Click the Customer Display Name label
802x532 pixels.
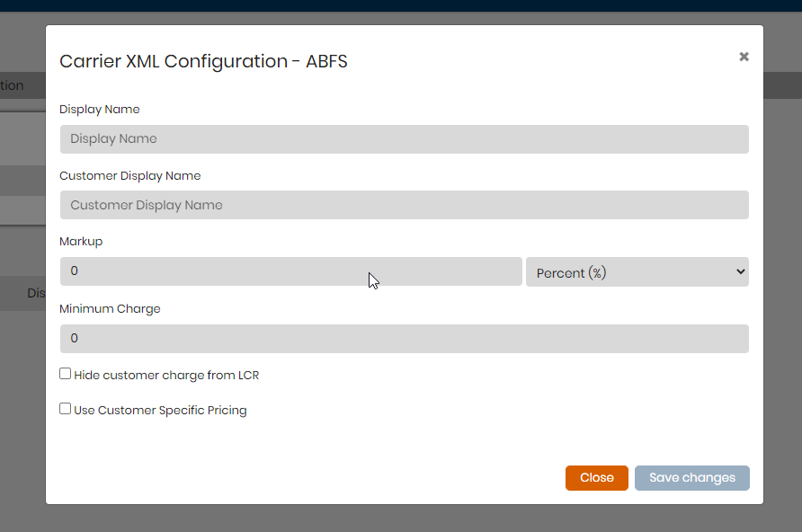[x=129, y=176]
